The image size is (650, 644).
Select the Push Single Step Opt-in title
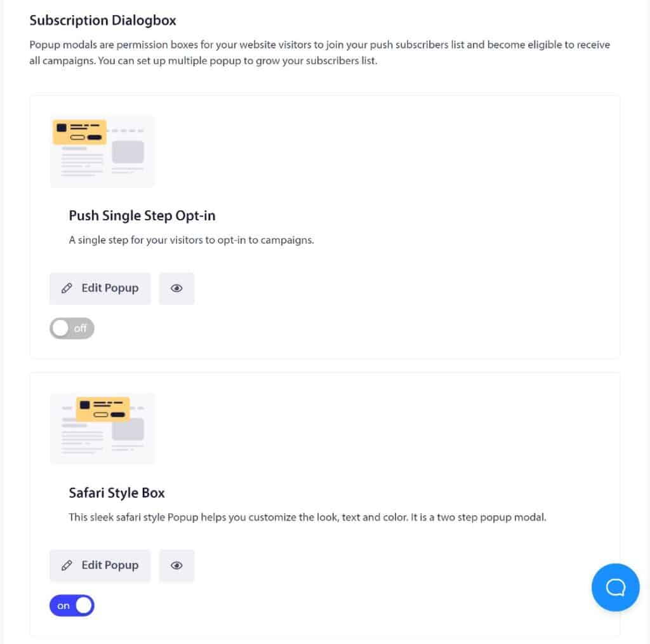tap(142, 216)
